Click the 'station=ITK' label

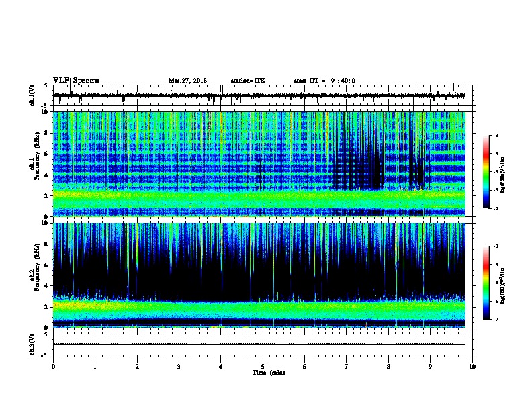click(x=248, y=81)
